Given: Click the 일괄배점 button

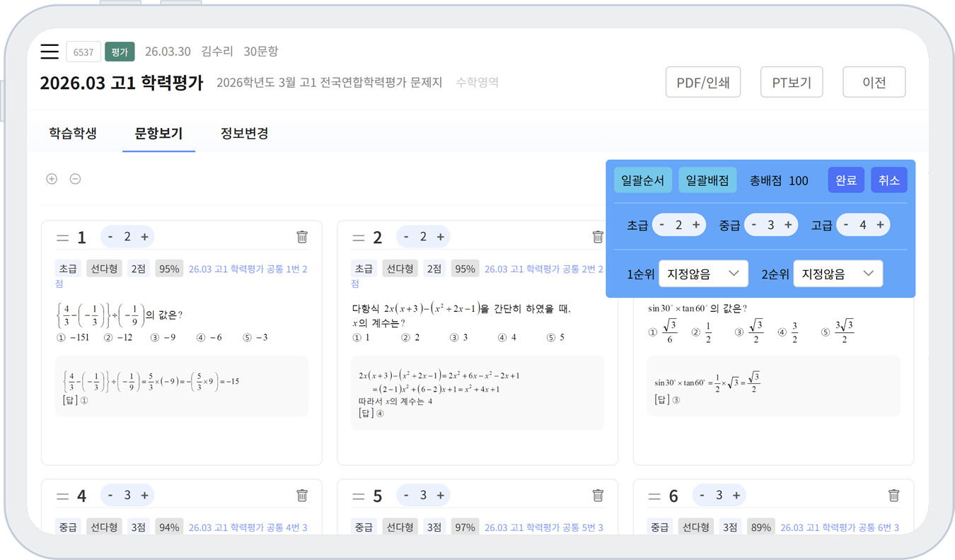Looking at the screenshot, I should coord(707,180).
